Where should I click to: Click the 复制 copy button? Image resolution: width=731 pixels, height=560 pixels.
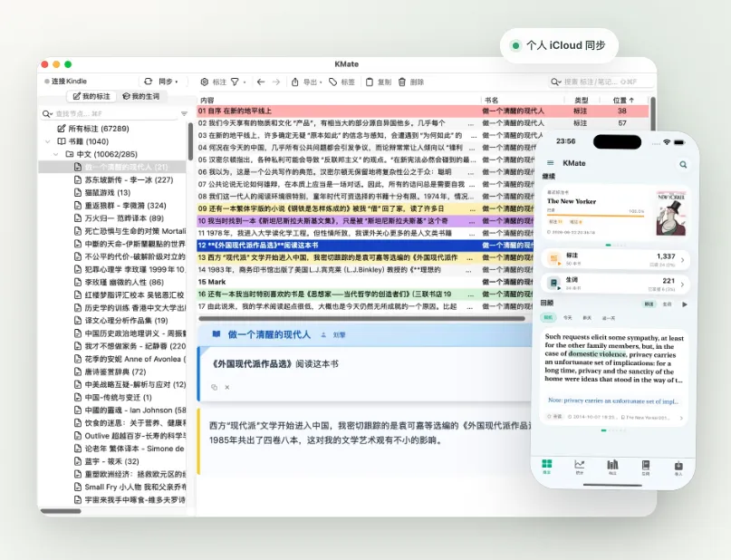[x=378, y=82]
